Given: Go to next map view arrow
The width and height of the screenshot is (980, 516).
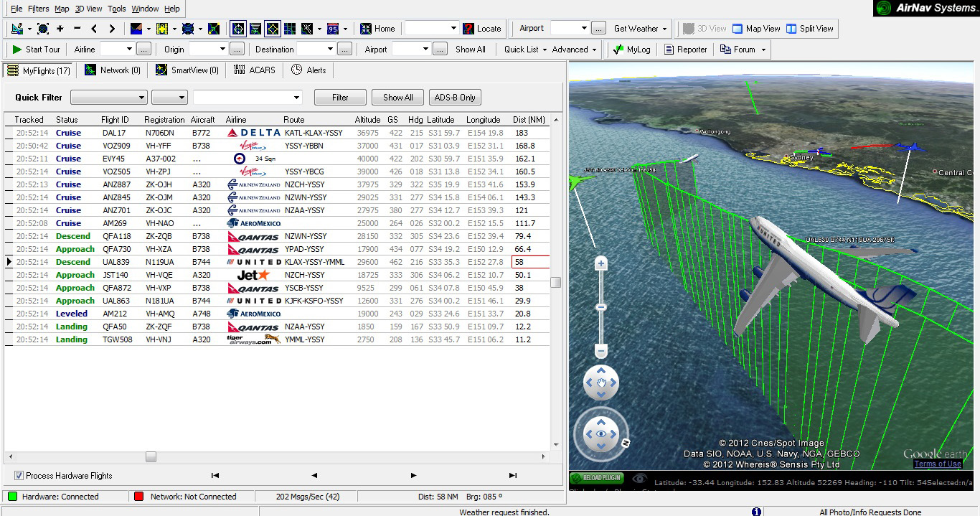Looking at the screenshot, I should tap(112, 29).
